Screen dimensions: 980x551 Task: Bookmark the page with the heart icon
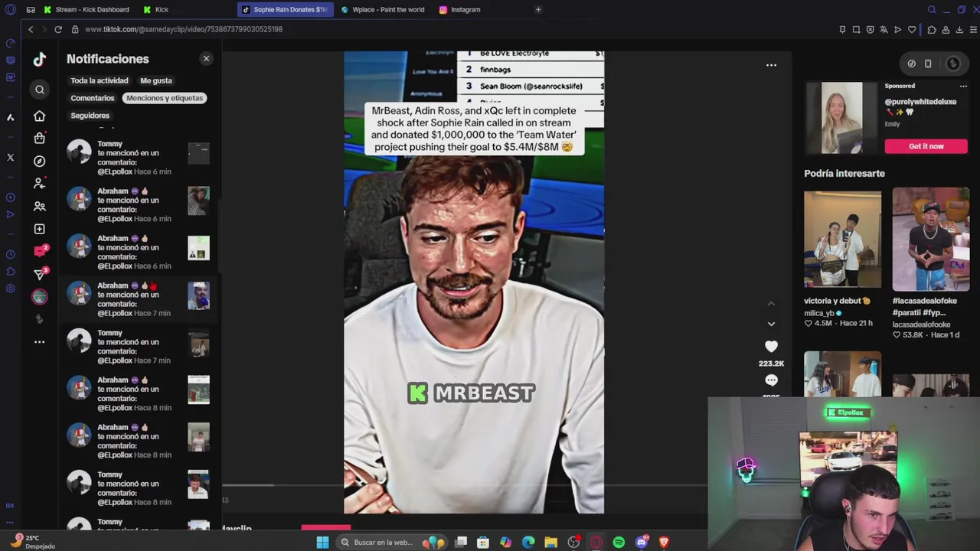(912, 30)
